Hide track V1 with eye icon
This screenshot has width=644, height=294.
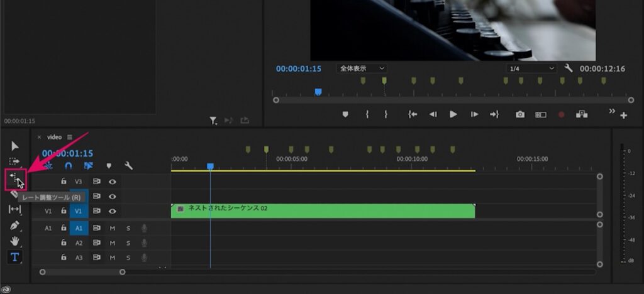(112, 210)
